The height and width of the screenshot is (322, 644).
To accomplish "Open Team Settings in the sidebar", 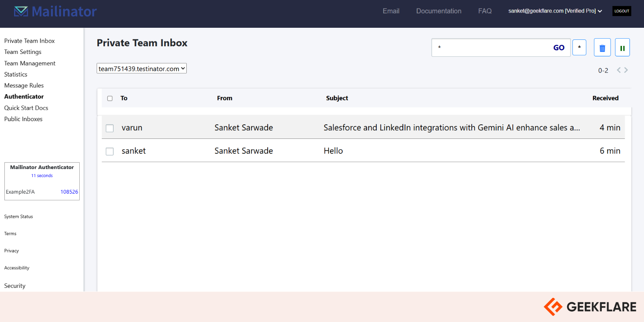I will coord(23,52).
